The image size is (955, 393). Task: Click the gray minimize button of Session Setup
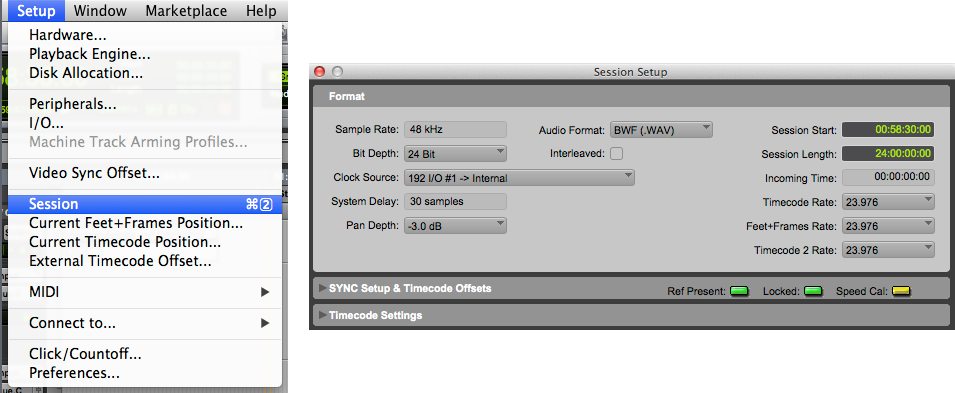337,72
